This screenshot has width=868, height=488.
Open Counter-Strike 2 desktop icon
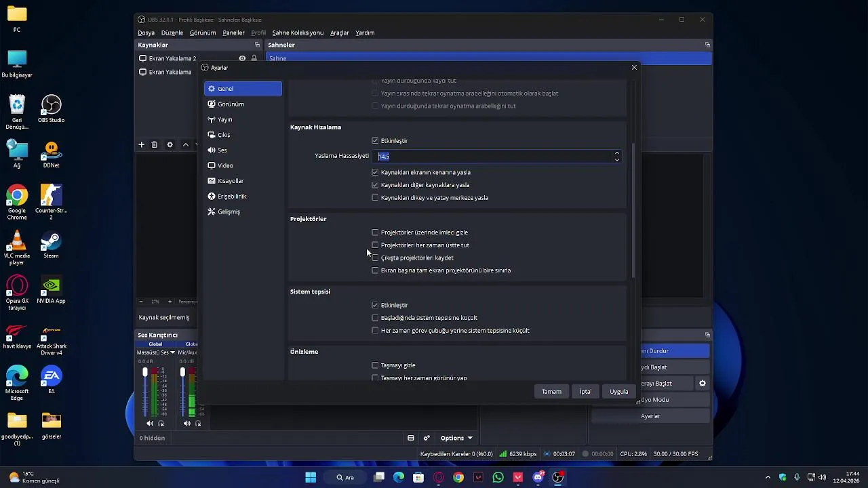tap(51, 203)
